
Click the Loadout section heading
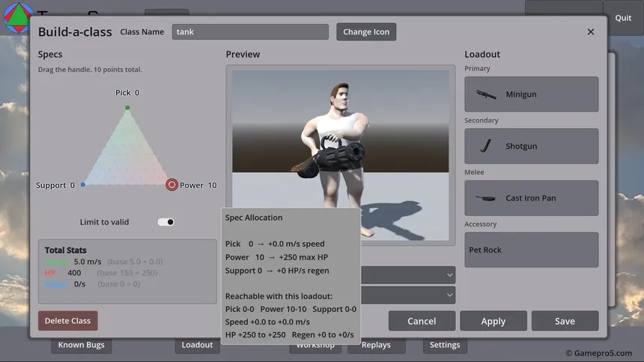pyautogui.click(x=482, y=54)
